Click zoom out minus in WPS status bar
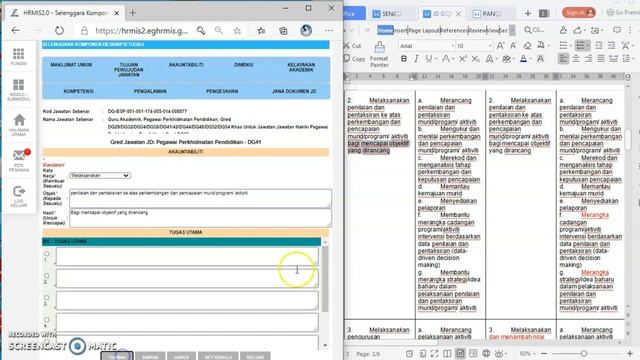The width and height of the screenshot is (640, 360). pos(544,353)
